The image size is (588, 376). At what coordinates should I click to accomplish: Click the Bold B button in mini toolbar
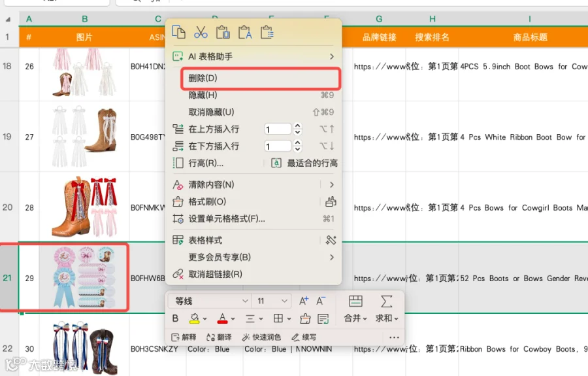pyautogui.click(x=175, y=318)
